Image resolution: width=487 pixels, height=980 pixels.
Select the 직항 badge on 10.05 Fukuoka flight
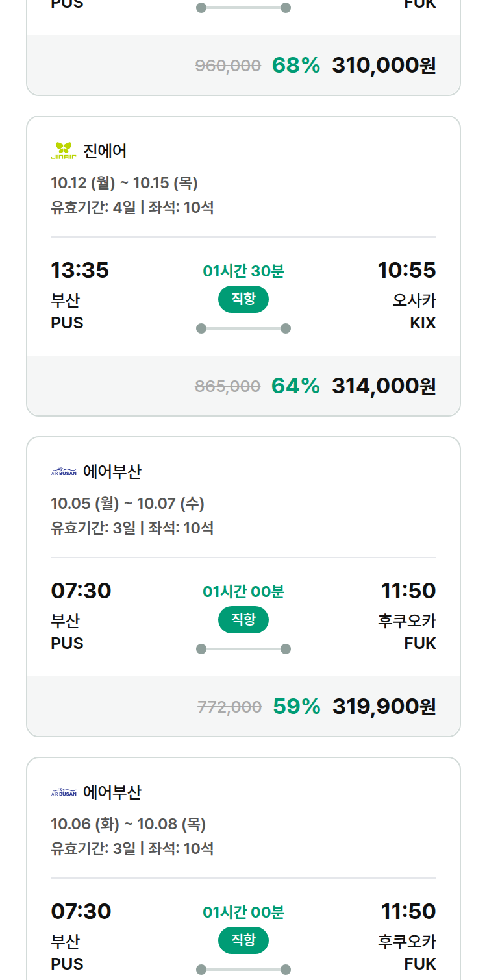243,620
